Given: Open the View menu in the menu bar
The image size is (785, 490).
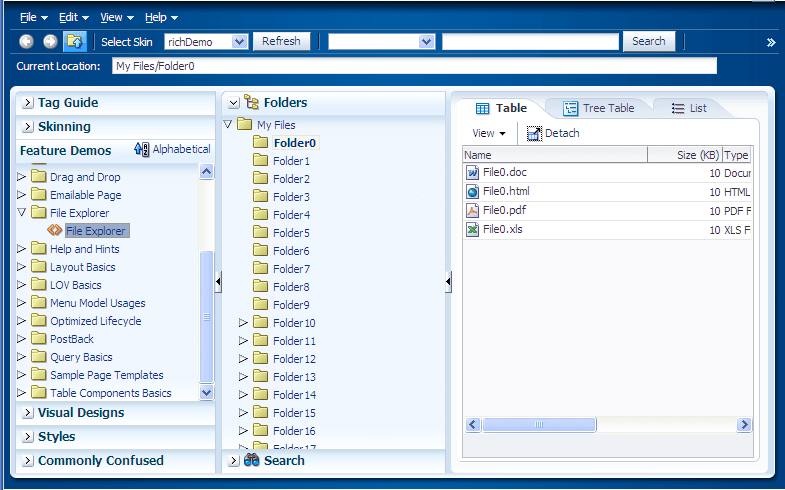Looking at the screenshot, I should click(117, 18).
